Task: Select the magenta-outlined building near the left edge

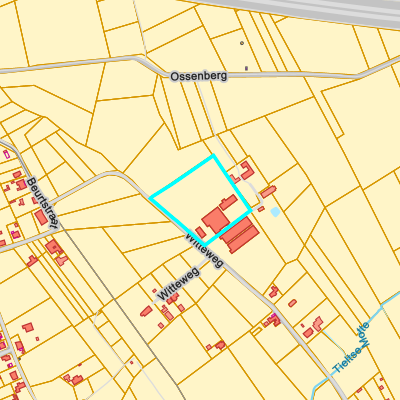Action: (6, 154)
